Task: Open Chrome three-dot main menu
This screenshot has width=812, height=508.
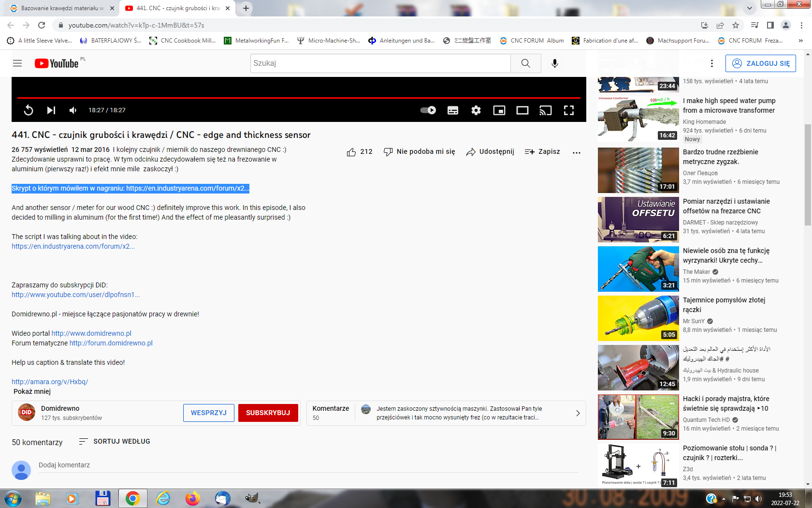Action: (x=802, y=25)
